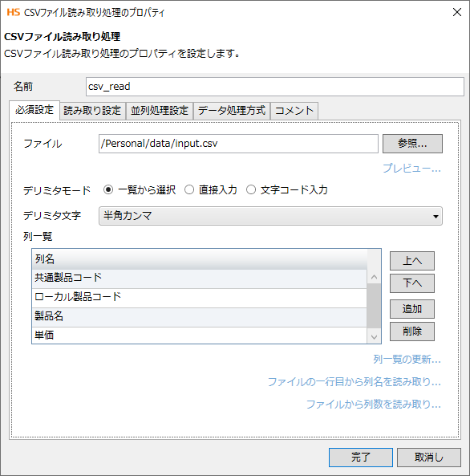Click the 列一覧の更新... link

(407, 359)
